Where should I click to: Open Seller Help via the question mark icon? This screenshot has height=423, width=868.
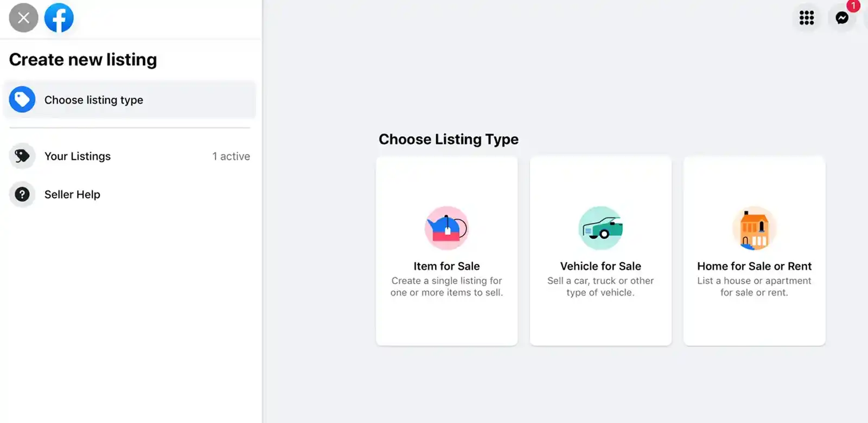(x=22, y=194)
